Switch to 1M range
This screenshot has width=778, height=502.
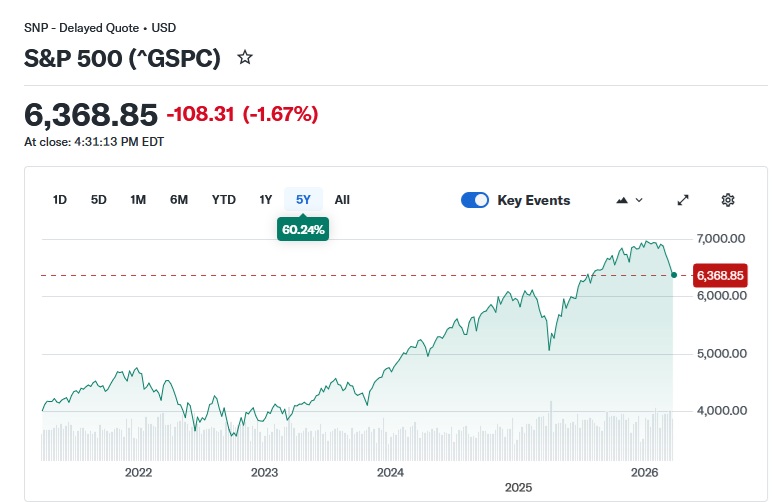138,200
